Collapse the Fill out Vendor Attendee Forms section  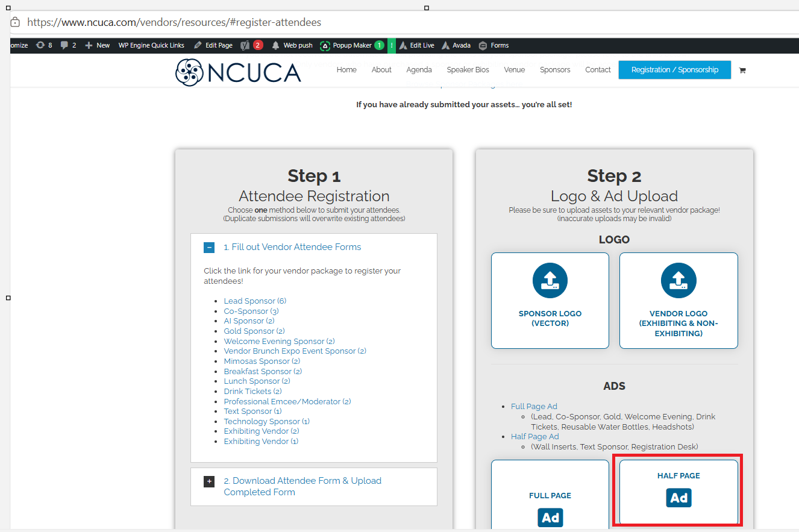(209, 247)
